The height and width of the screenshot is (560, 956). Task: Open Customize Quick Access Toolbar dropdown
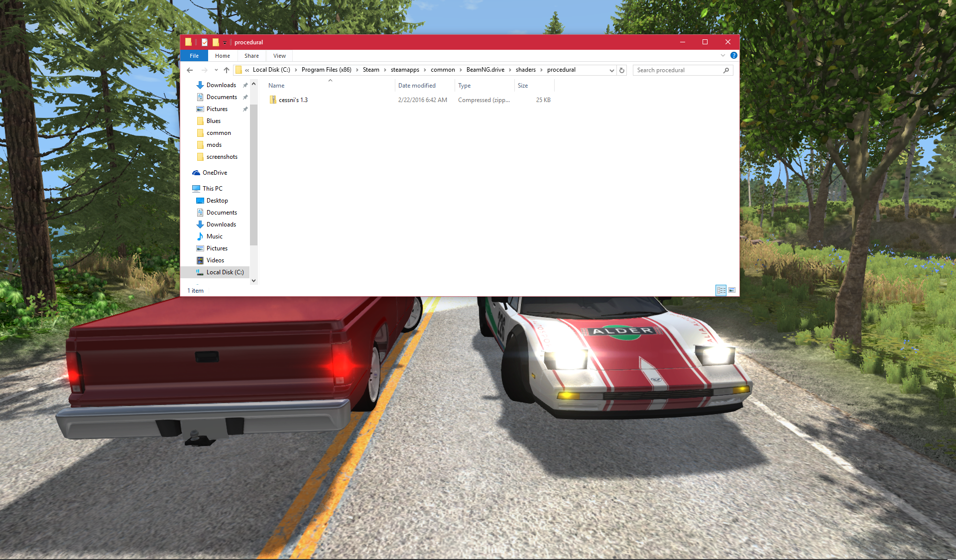tap(225, 43)
